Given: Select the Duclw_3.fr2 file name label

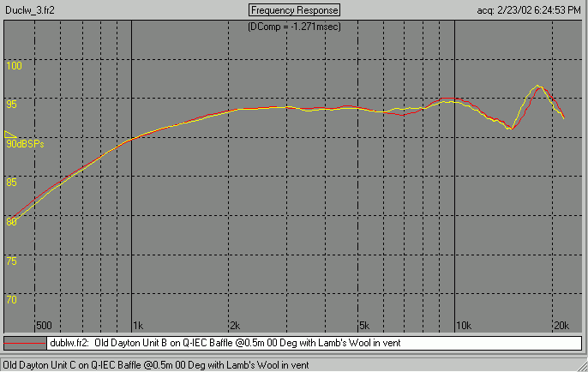Looking at the screenshot, I should point(30,10).
